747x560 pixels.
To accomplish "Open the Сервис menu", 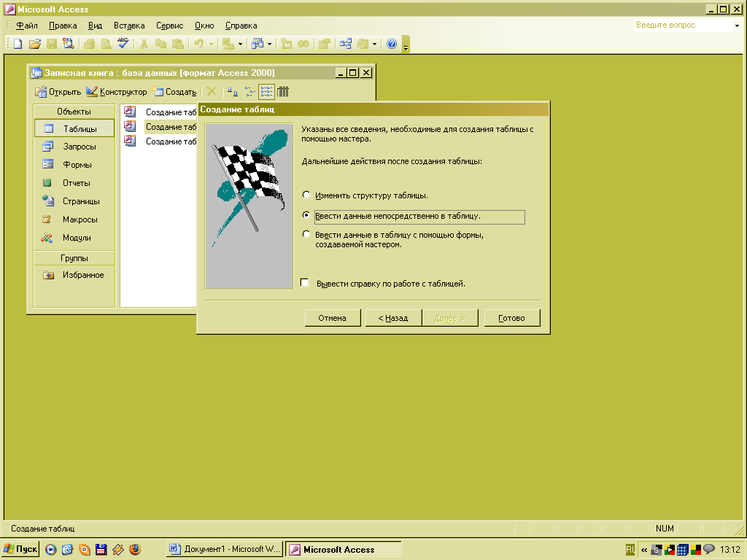I will click(x=169, y=26).
